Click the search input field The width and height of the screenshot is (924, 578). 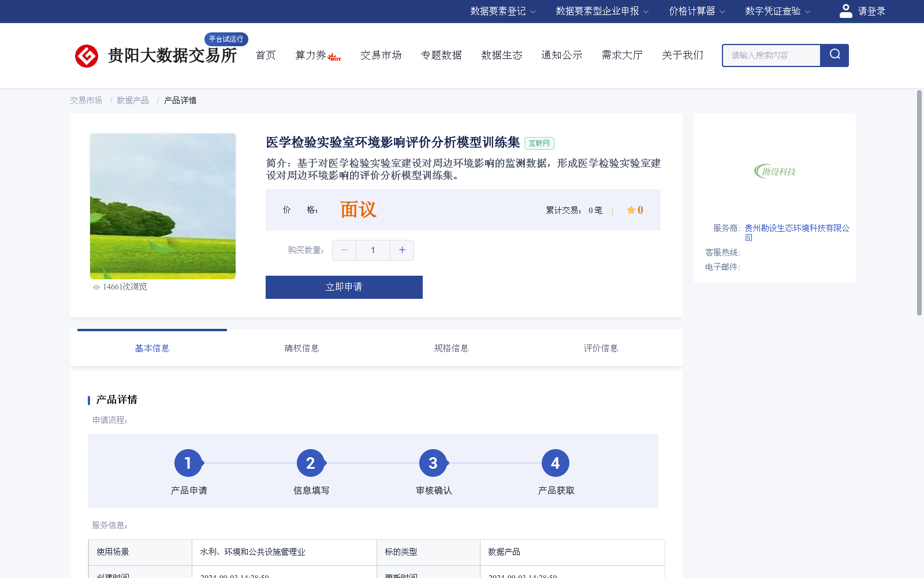pos(772,55)
